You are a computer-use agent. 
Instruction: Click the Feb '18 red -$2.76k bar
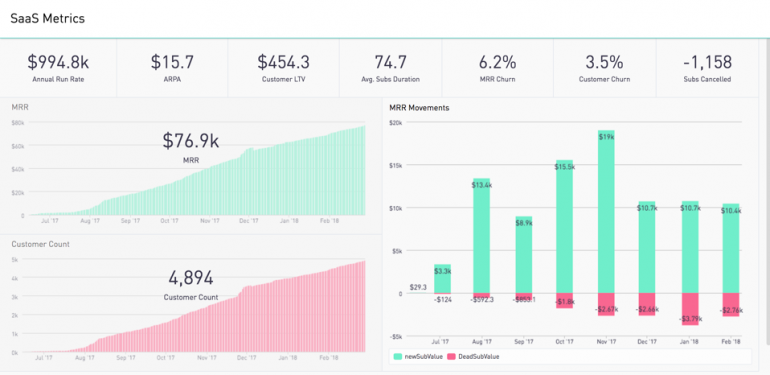click(731, 305)
